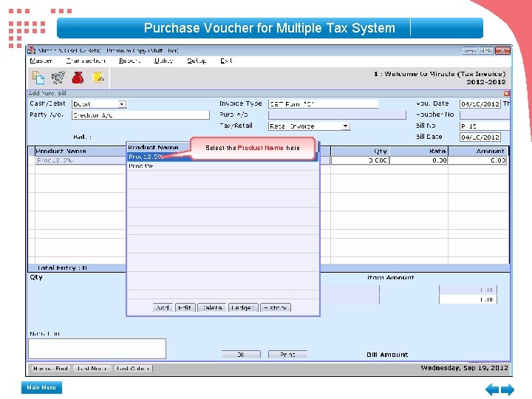
Task: Open the Utility menu
Action: (163, 61)
